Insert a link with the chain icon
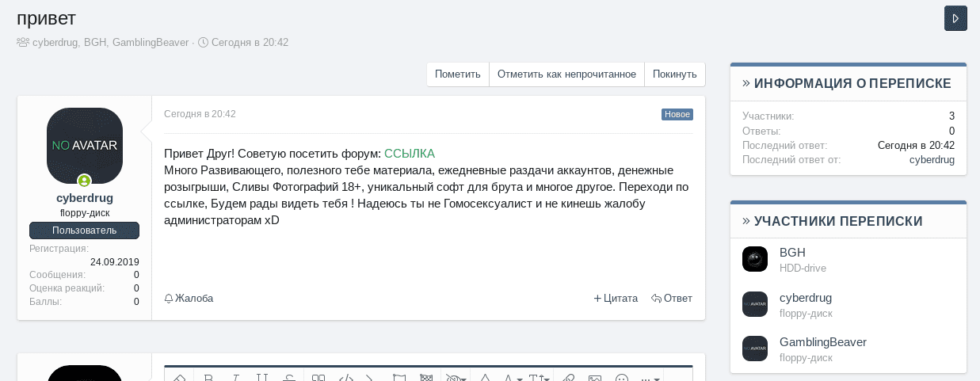 [568, 377]
